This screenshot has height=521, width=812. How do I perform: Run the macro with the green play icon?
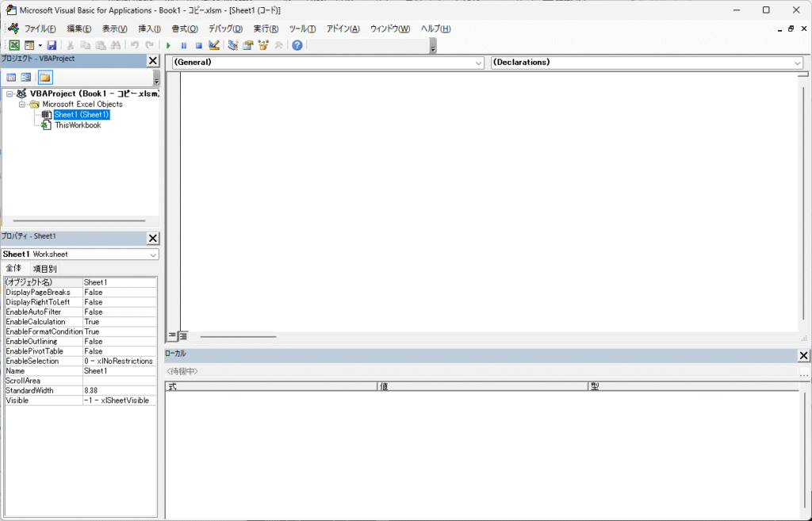[x=168, y=45]
